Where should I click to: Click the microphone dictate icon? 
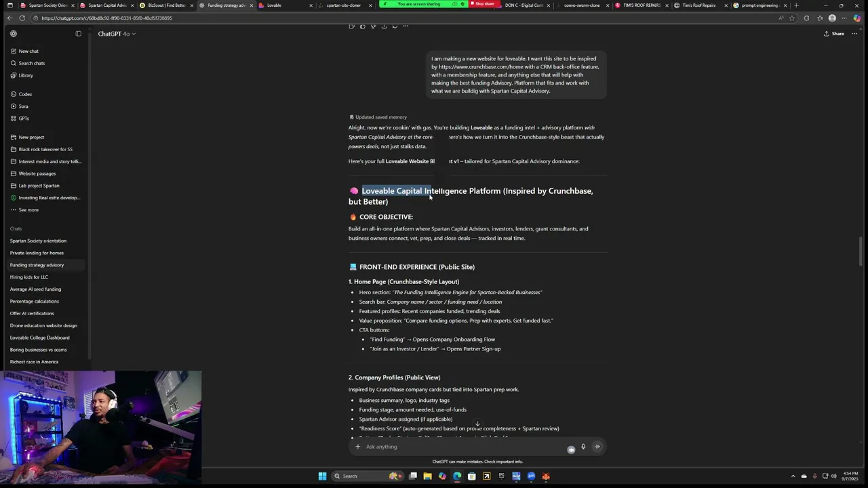click(583, 447)
